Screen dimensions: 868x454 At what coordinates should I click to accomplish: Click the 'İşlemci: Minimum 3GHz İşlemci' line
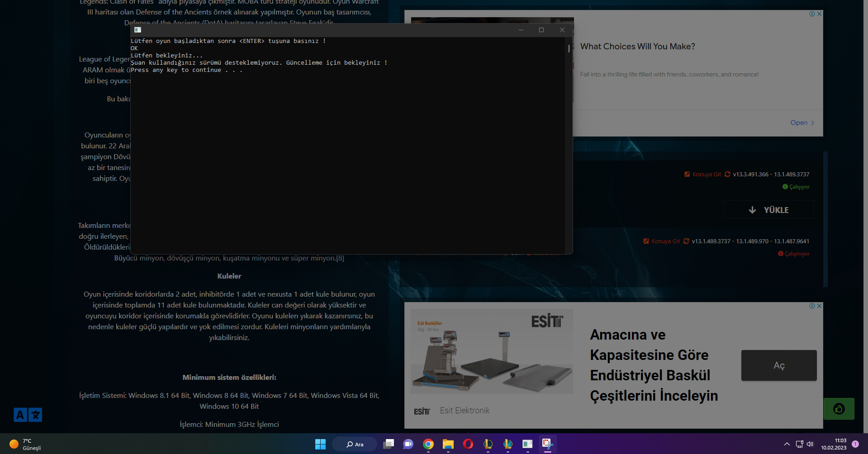coord(229,424)
